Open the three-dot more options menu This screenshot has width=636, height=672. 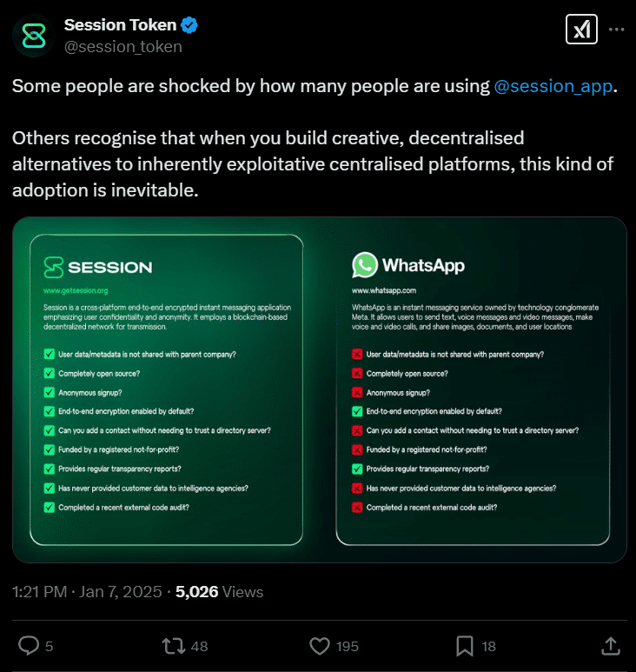pos(616,29)
